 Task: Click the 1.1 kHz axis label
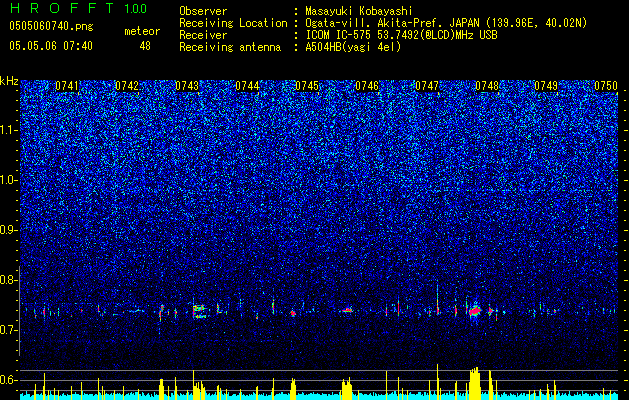[8, 130]
